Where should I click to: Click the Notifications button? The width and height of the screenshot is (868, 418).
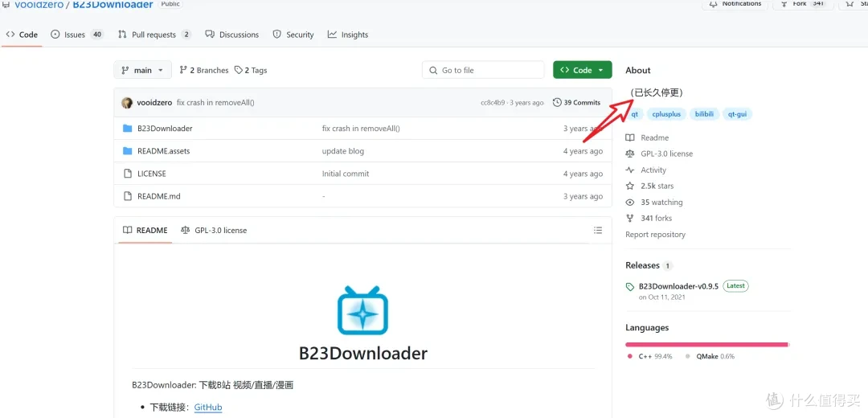734,4
